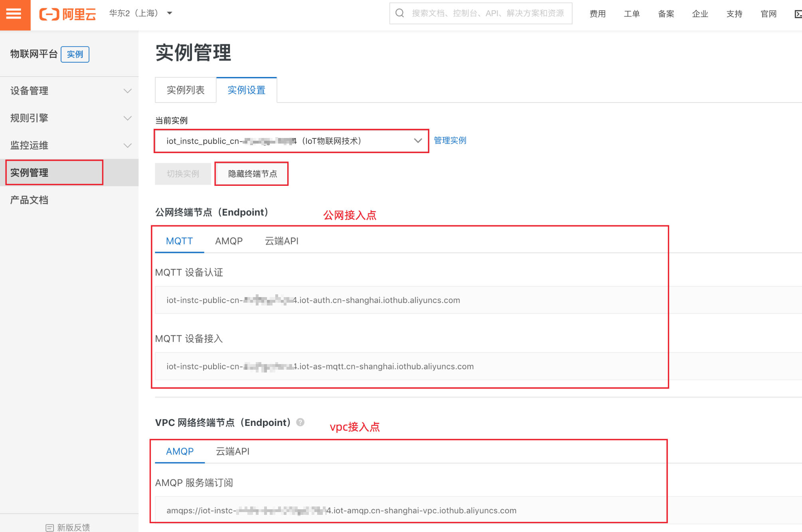Open 产品文档 in the sidebar
The width and height of the screenshot is (802, 532).
click(x=29, y=200)
